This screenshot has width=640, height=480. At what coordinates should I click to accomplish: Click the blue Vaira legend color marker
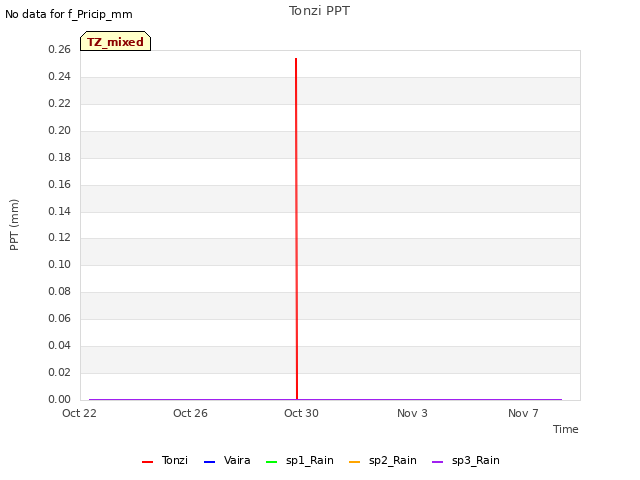(x=209, y=462)
